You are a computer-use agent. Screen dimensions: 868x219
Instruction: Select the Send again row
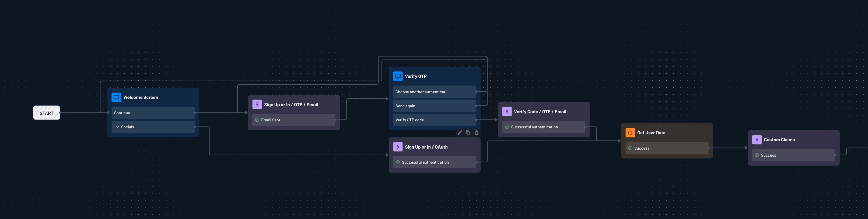point(434,106)
